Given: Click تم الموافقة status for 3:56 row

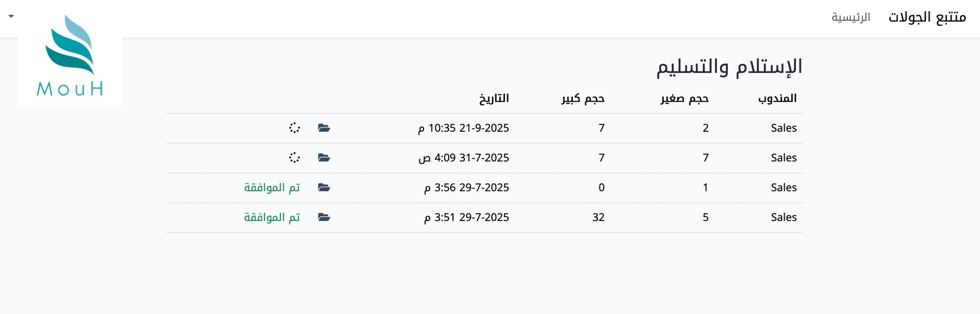Looking at the screenshot, I should tap(272, 188).
